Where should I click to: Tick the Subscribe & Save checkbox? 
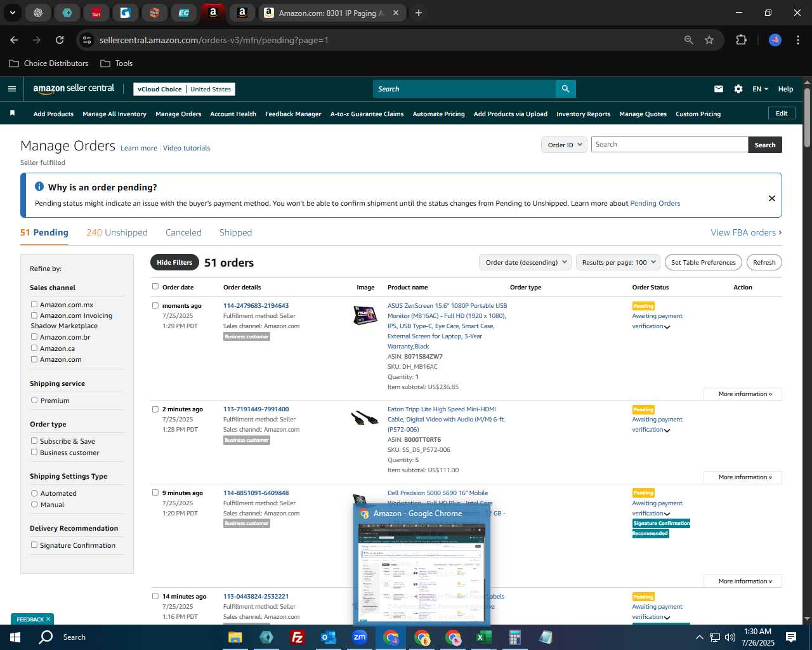coord(34,441)
